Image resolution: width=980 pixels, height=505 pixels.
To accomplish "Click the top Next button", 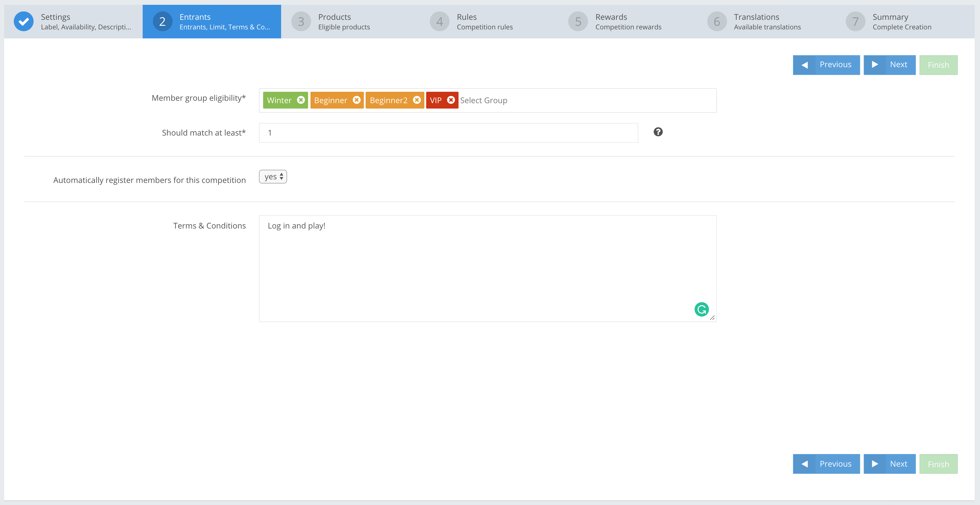I will [889, 65].
